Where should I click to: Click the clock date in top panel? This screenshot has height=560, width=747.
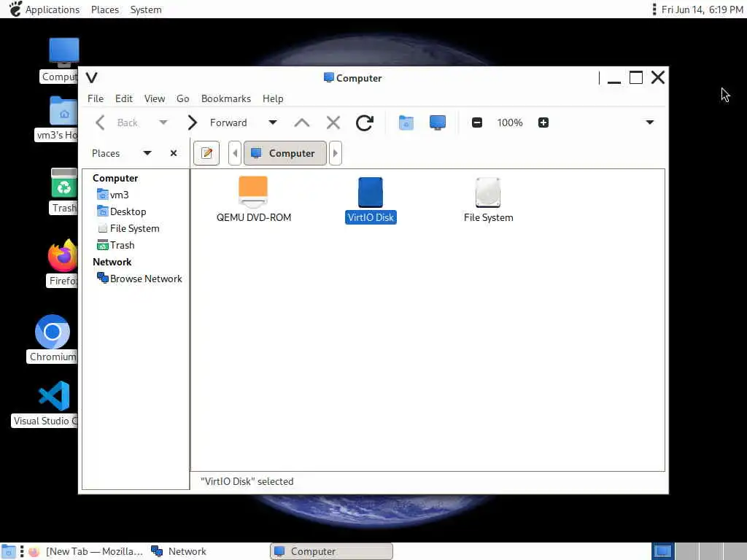pyautogui.click(x=702, y=9)
